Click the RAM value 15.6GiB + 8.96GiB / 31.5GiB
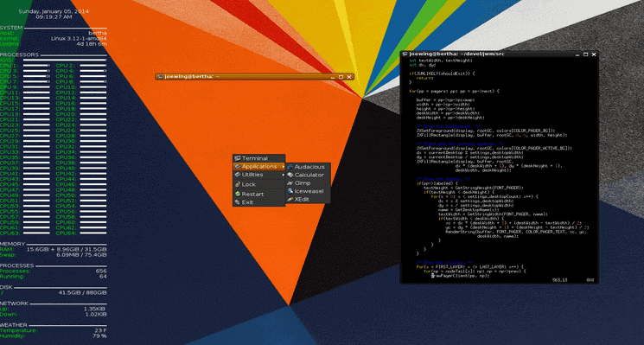 (x=67, y=250)
